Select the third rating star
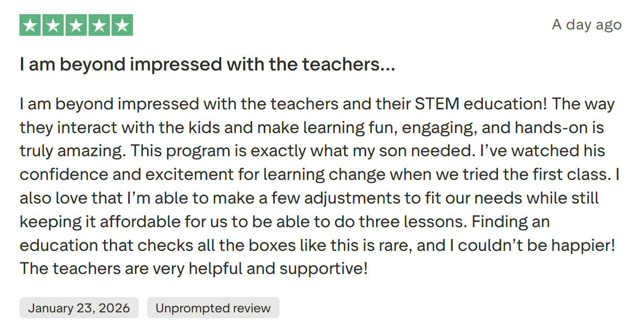Image resolution: width=644 pixels, height=335 pixels. 76,25
